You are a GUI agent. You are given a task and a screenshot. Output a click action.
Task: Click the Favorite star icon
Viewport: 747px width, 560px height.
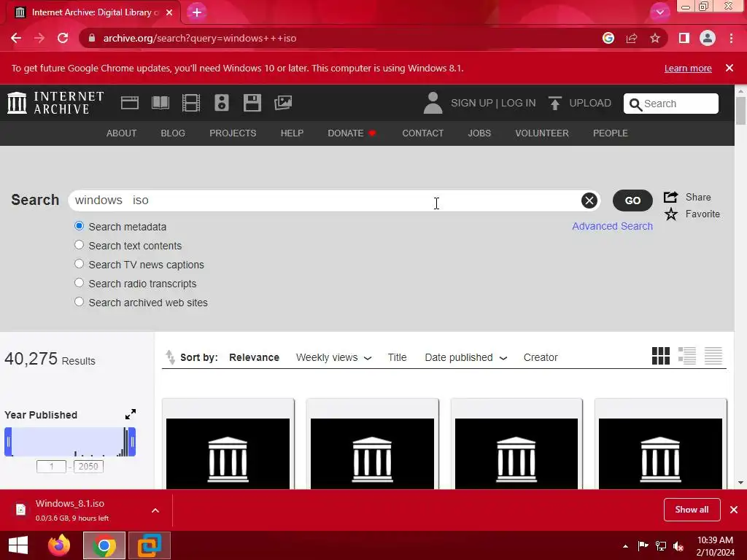[671, 214]
